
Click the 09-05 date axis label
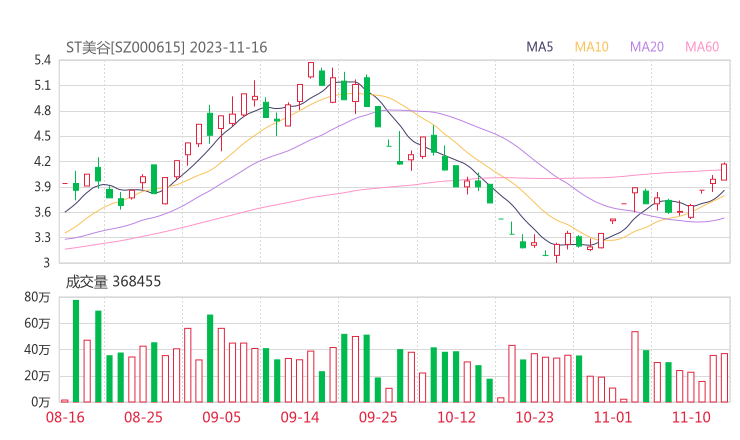[x=221, y=417]
